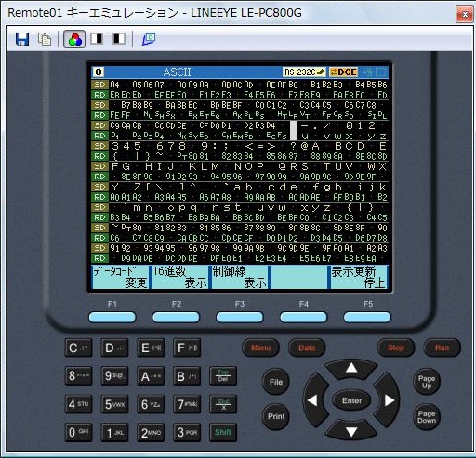Select the inverted monochrome display icon
The height and width of the screenshot is (458, 476).
(119, 39)
